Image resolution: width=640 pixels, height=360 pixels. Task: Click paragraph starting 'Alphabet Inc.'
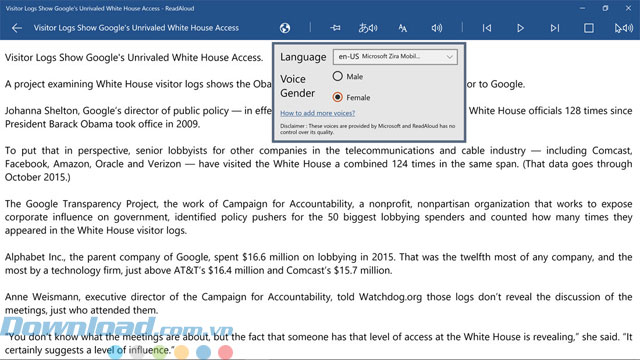point(318,263)
